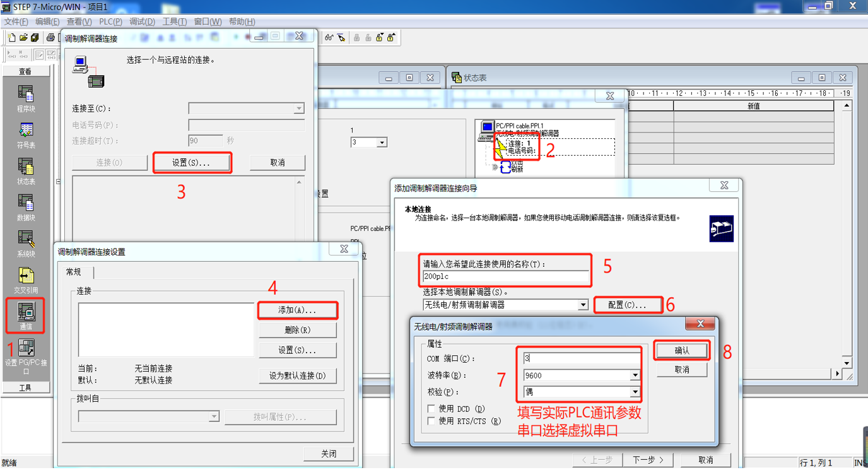
Task: Open the 波特率 baud rate dropdown
Action: click(635, 375)
